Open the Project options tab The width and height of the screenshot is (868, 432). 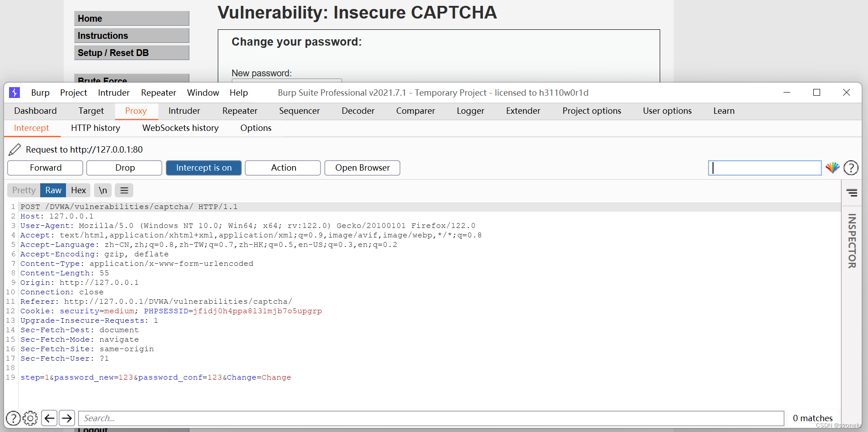click(x=592, y=111)
